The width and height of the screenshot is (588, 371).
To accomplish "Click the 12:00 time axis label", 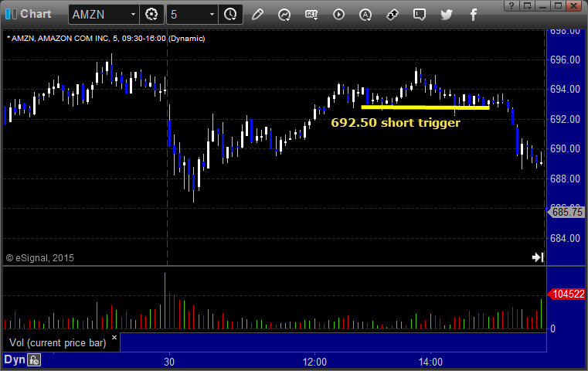I will click(314, 362).
